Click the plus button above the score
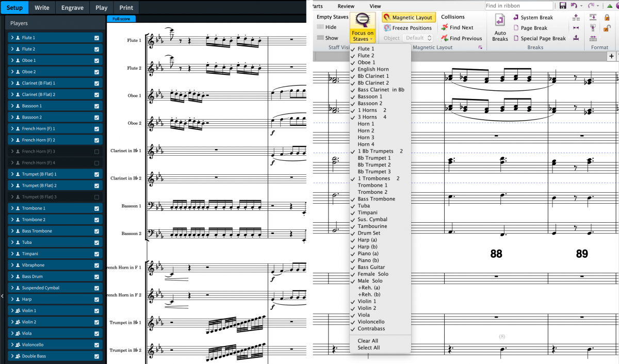619x364 pixels. 612,56
